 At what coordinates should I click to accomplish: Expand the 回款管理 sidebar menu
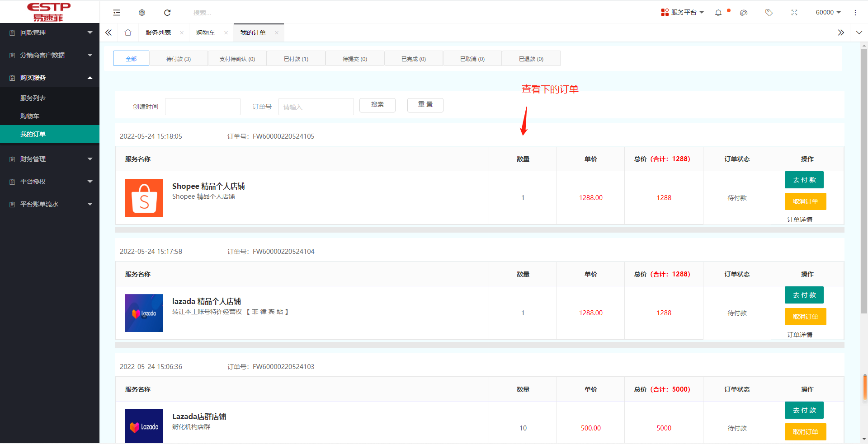pos(50,33)
